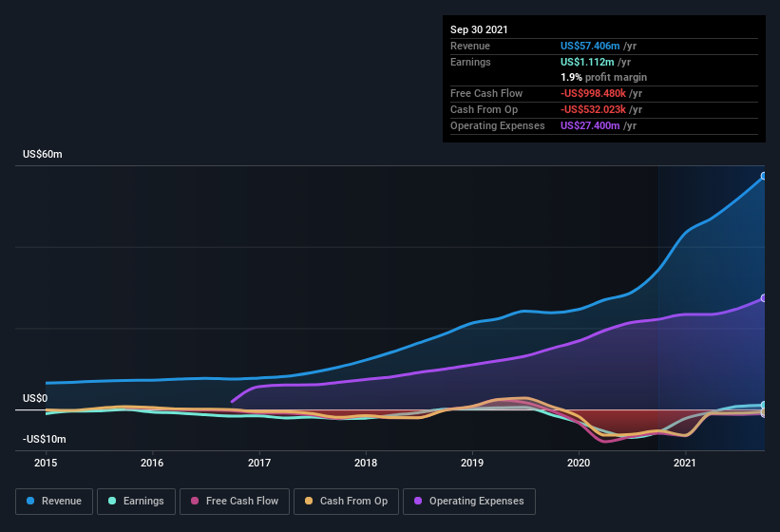
Task: Click the 2018 x-axis label
Action: click(x=366, y=463)
